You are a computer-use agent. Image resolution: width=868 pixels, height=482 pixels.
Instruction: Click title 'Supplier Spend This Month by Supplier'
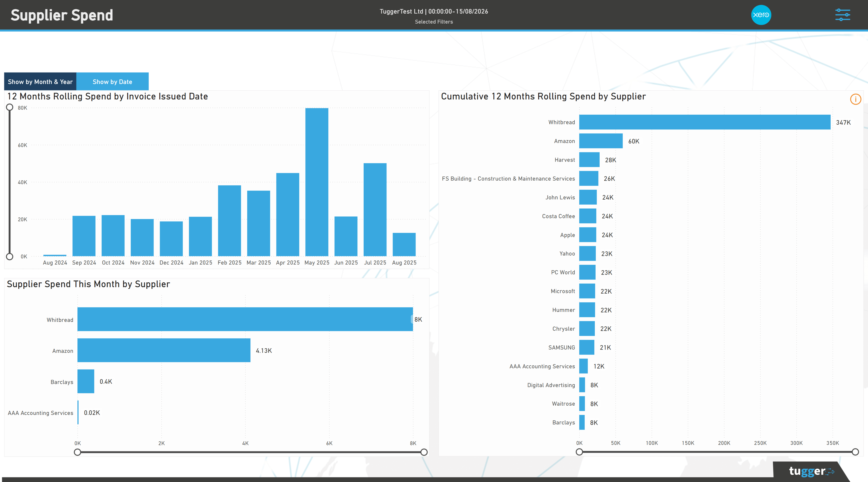click(x=88, y=284)
